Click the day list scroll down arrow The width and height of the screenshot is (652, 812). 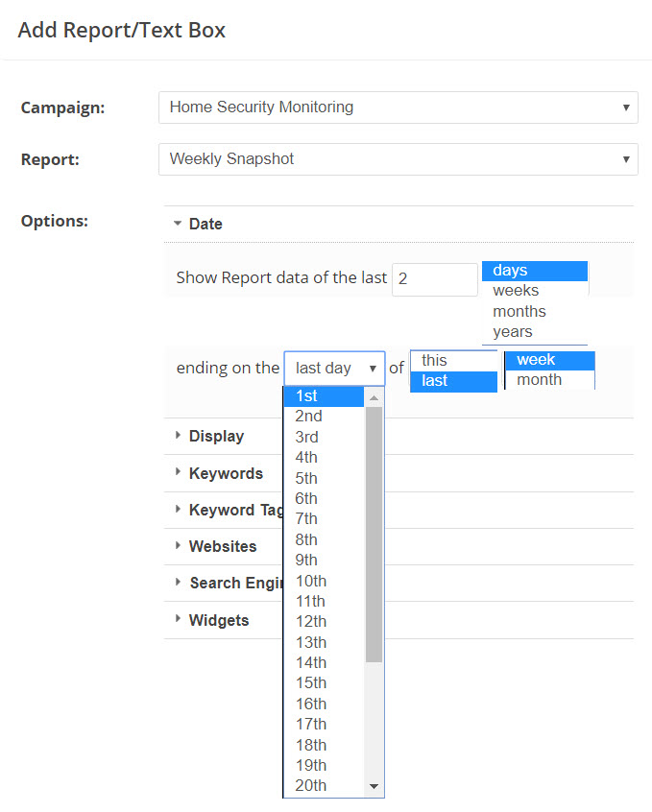[x=374, y=786]
